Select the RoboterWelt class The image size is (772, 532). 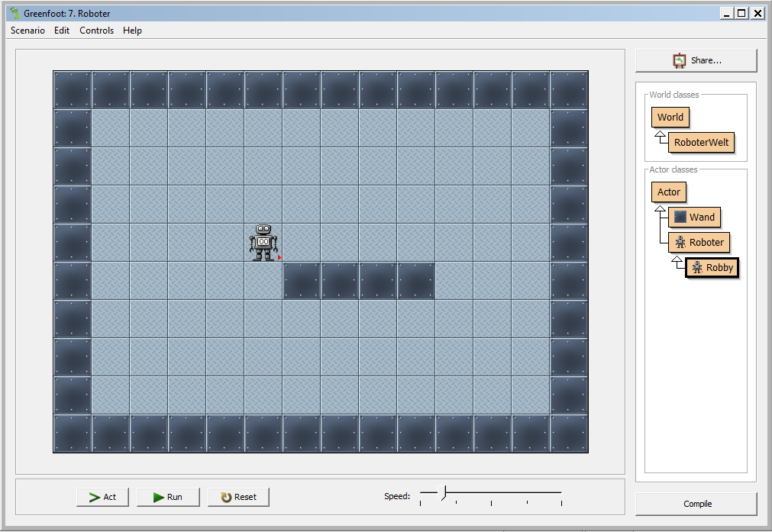coord(701,143)
